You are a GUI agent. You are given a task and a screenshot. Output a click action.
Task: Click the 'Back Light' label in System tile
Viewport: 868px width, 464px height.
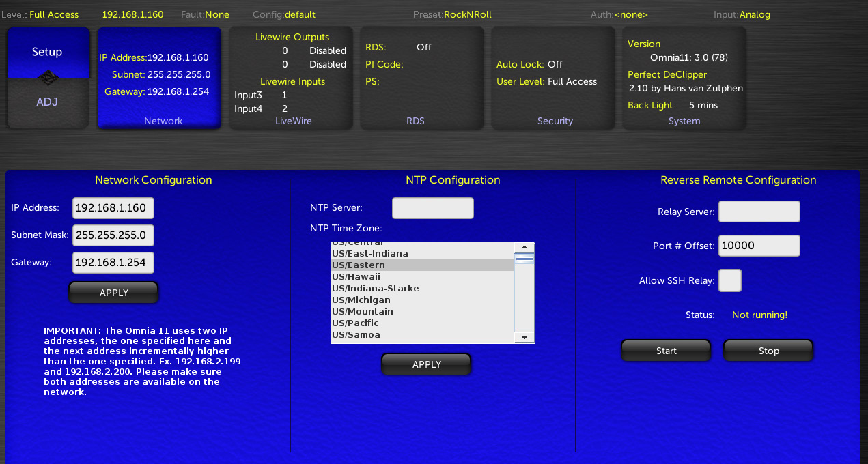click(x=650, y=105)
